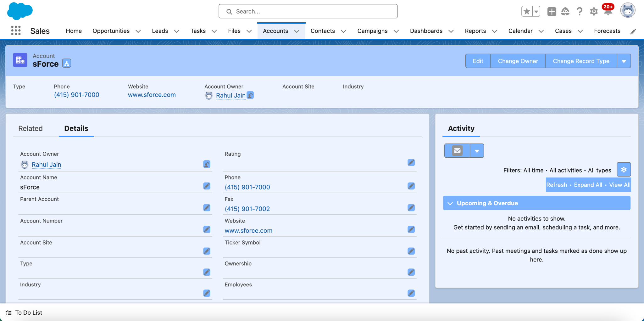
Task: Open the Global Actions plus icon
Action: [552, 12]
